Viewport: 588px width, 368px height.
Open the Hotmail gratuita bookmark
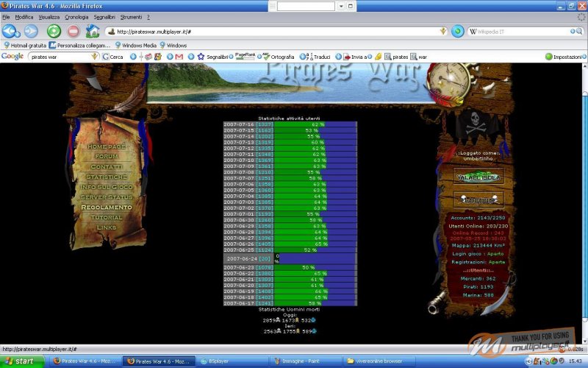point(25,45)
